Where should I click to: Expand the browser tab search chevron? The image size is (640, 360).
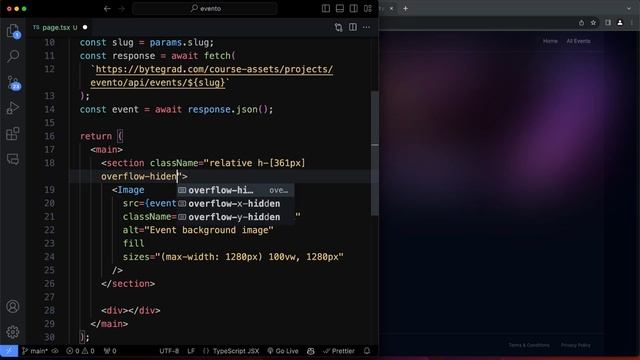tap(629, 8)
